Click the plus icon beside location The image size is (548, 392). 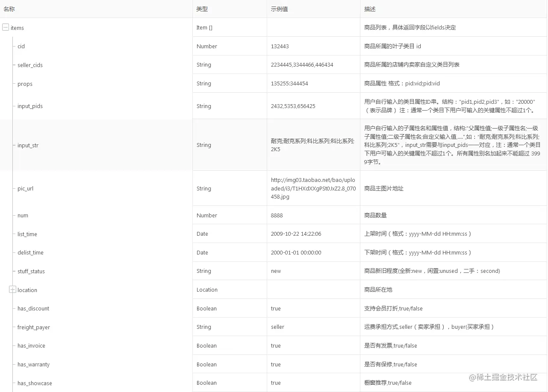[x=12, y=289]
